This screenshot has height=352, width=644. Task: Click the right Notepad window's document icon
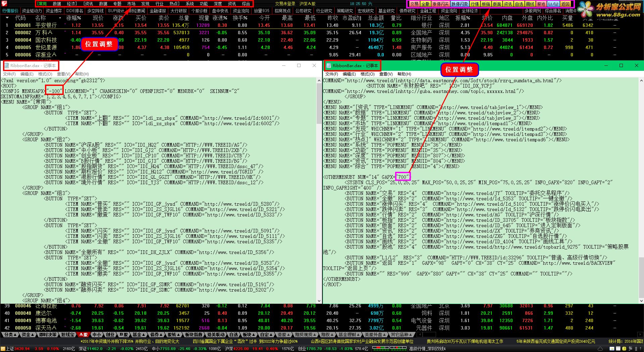tap(328, 65)
